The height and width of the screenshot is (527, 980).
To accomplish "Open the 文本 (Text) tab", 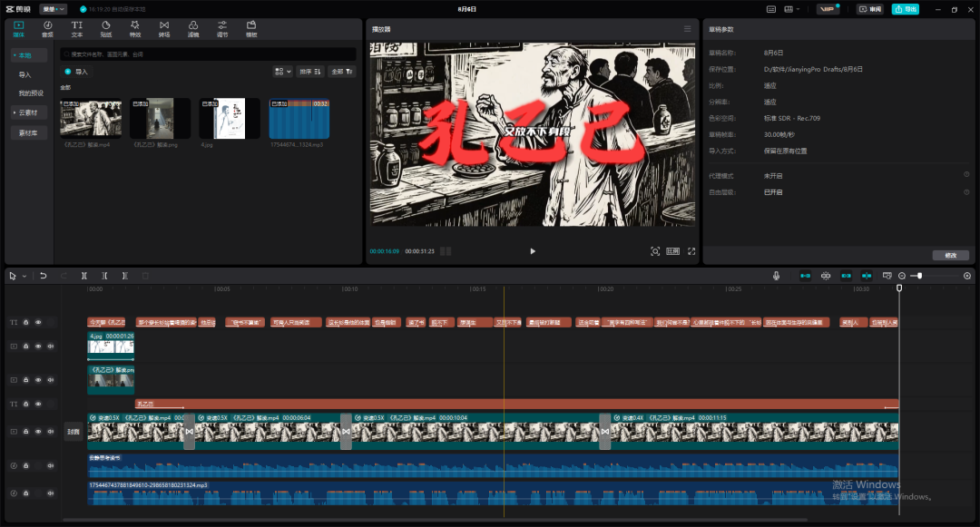I will click(x=77, y=29).
